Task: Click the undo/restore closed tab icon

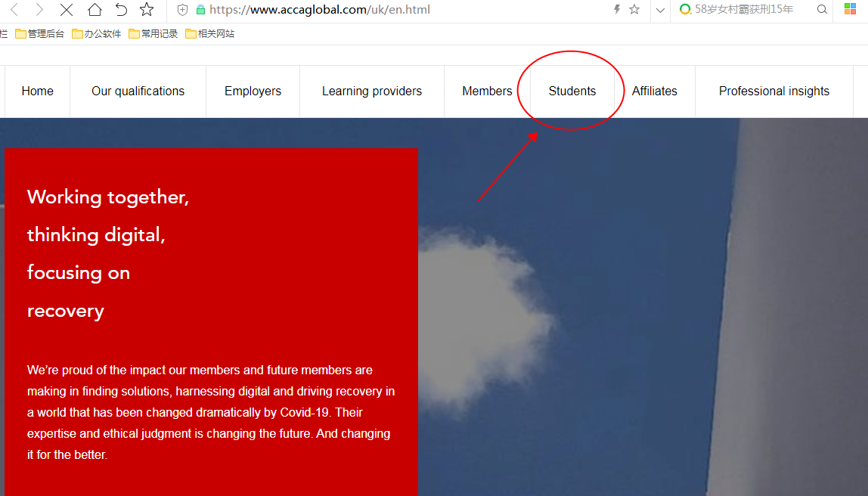Action: (121, 9)
